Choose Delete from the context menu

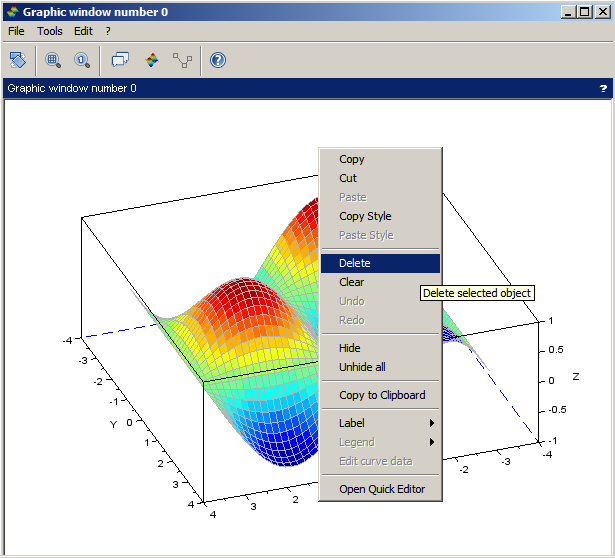(x=355, y=263)
